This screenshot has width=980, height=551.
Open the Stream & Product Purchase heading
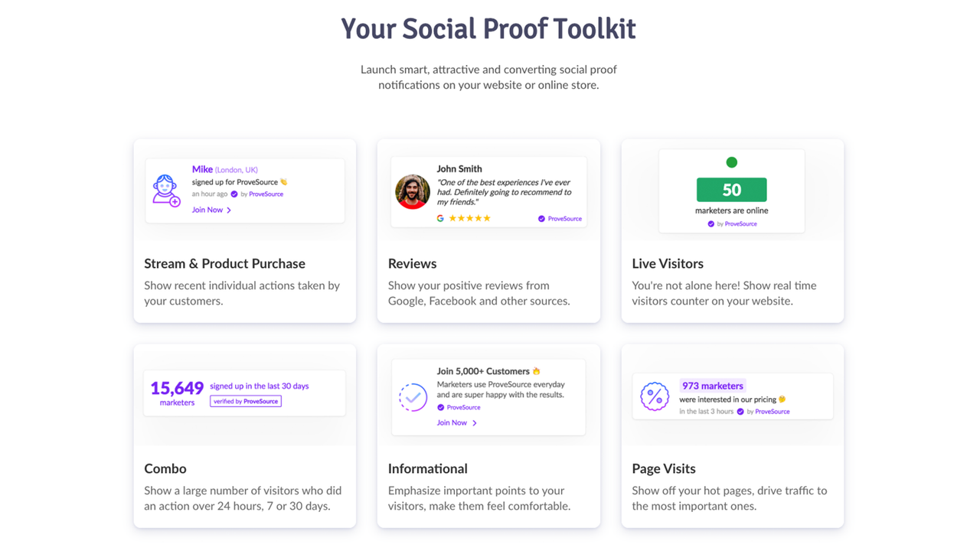point(224,263)
